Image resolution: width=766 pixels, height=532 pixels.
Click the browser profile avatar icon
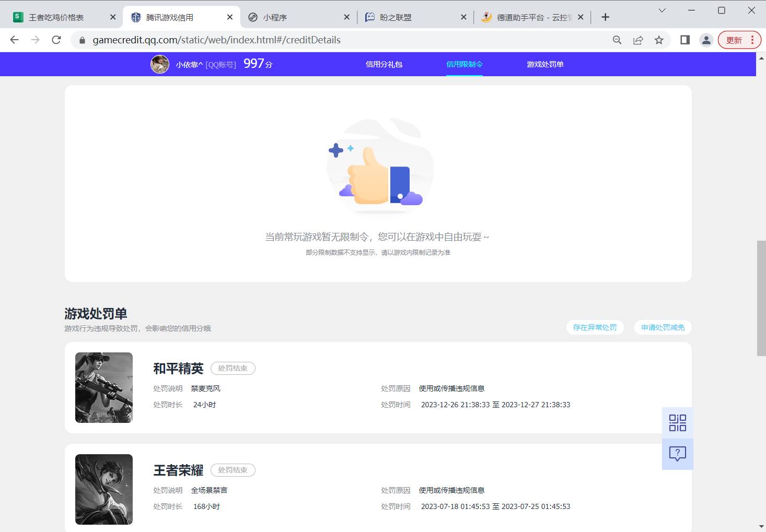click(x=706, y=40)
